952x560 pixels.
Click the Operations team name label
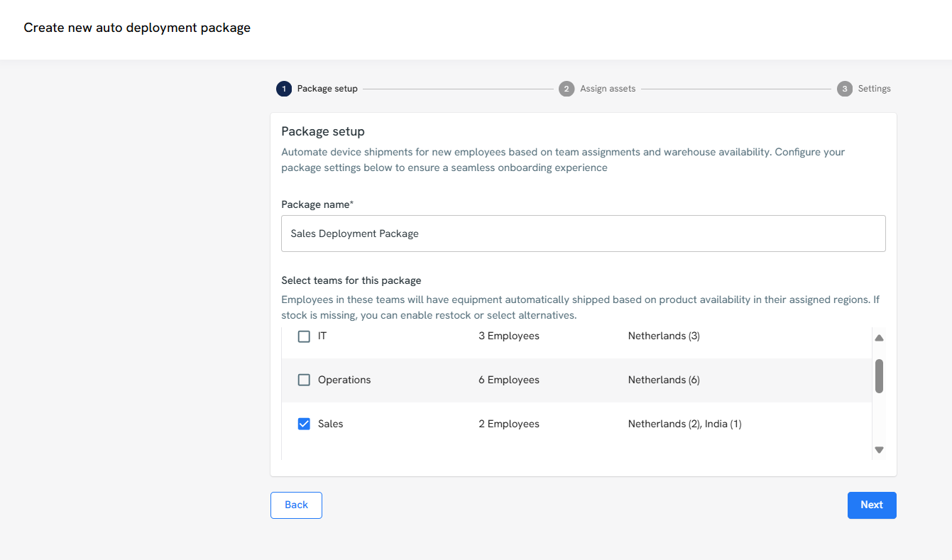(344, 380)
